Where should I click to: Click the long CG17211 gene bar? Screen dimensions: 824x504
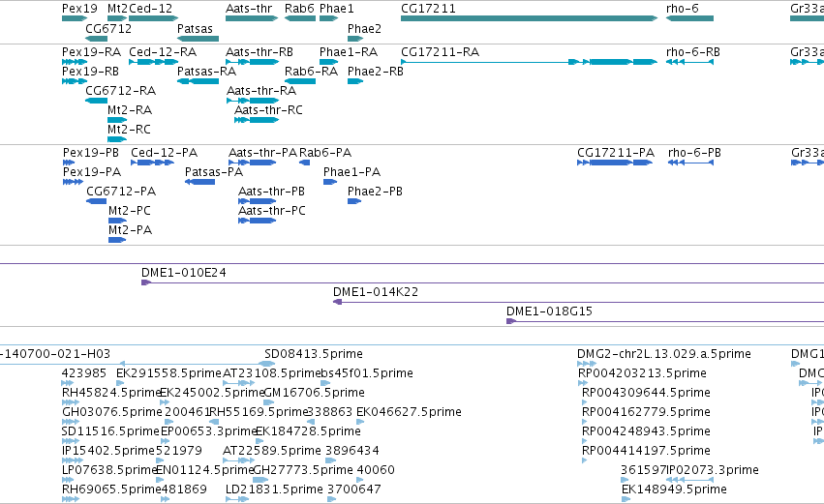tap(530, 18)
